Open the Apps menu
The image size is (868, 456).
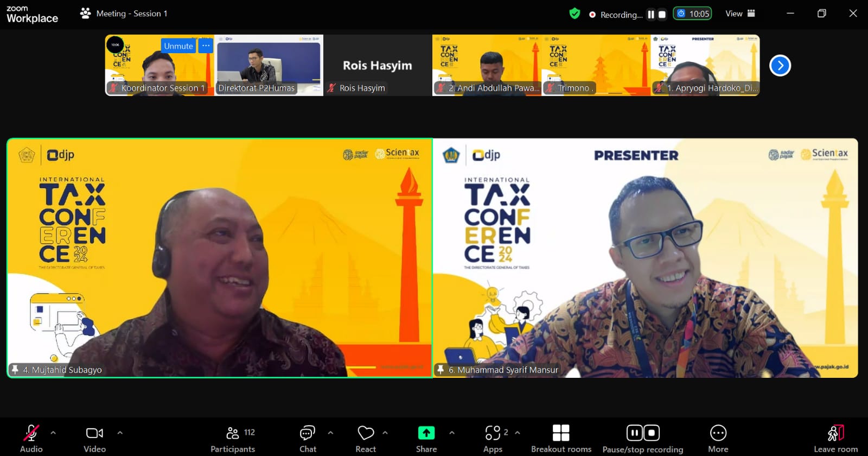pos(493,438)
